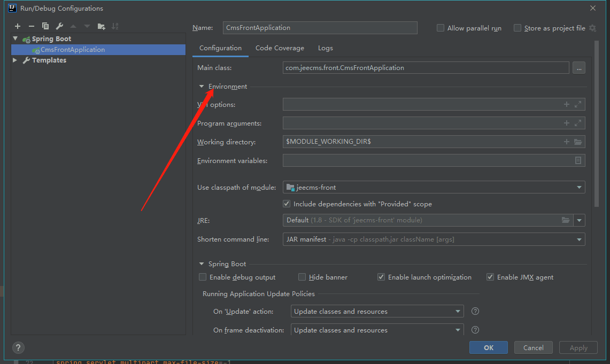Switch to the Logs tab
Screen dimensions: 610x364
325,48
